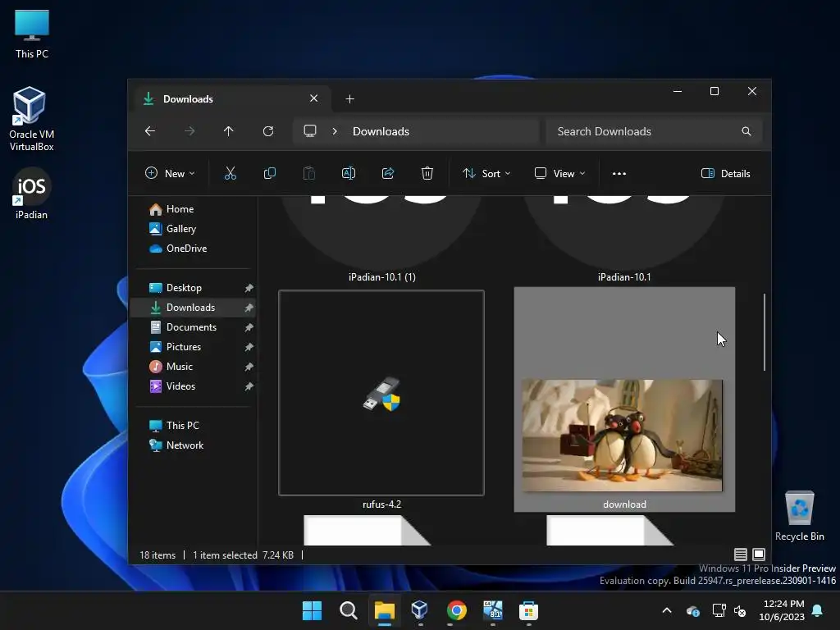Click File Explorer in the taskbar
Screen dimensions: 840x630
pyautogui.click(x=384, y=610)
